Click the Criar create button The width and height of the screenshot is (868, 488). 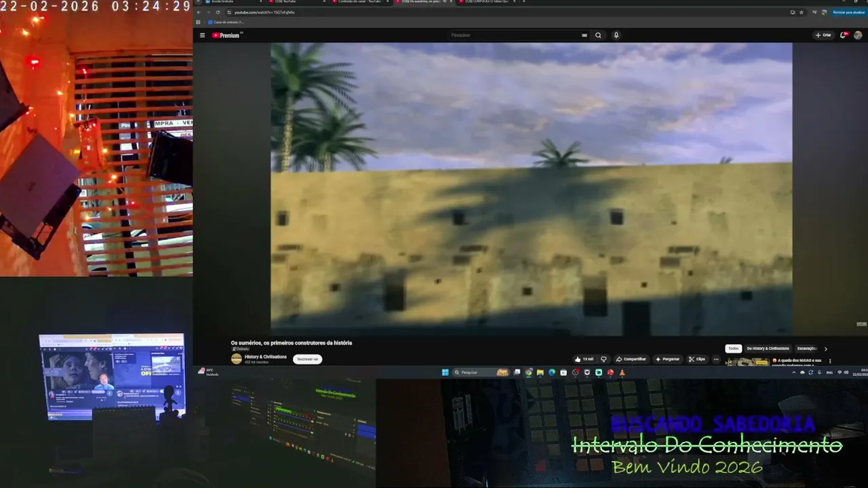823,35
